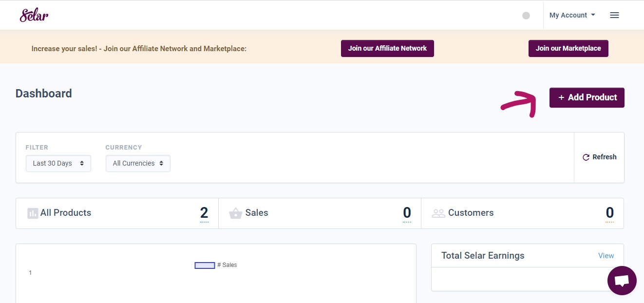Click Join our Marketplace
644x303 pixels.
pos(568,48)
